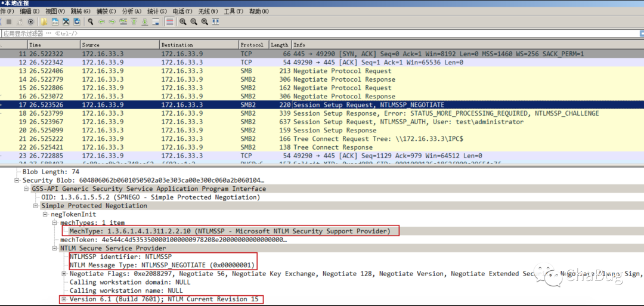Select packet 21 Tree Connect Request IPC$
This screenshot has width=644, height=306.
coord(322,139)
